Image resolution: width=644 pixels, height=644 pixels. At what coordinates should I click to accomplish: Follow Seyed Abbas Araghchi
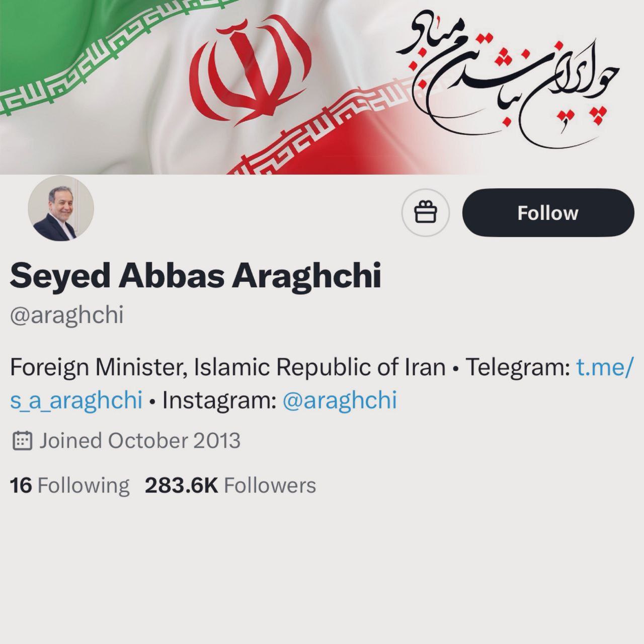tap(548, 213)
